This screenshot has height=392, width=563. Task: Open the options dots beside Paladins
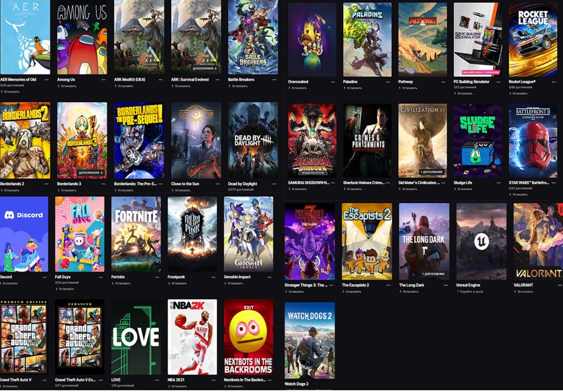(388, 82)
